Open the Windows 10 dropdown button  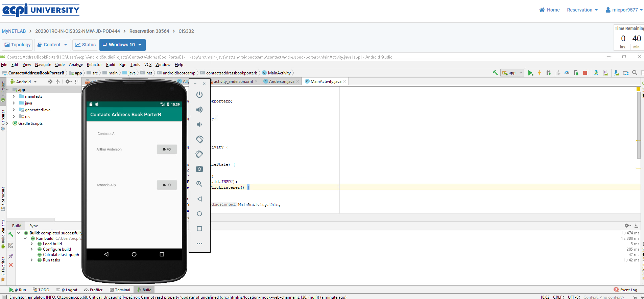coord(122,45)
